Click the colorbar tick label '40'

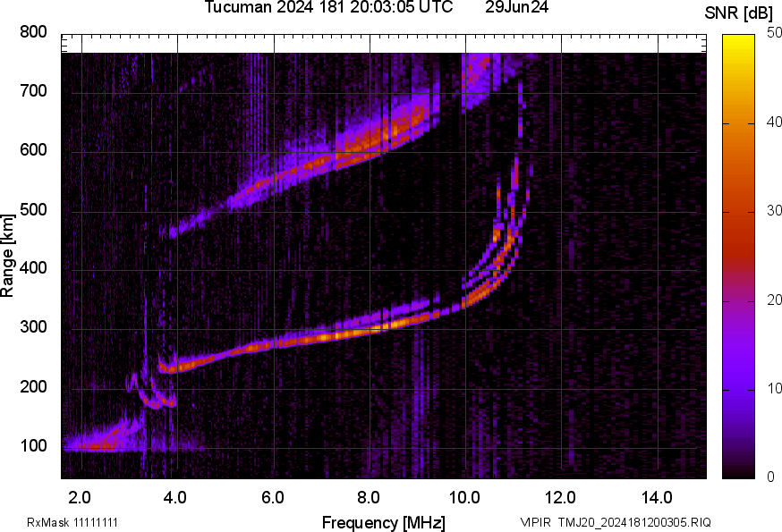point(774,122)
